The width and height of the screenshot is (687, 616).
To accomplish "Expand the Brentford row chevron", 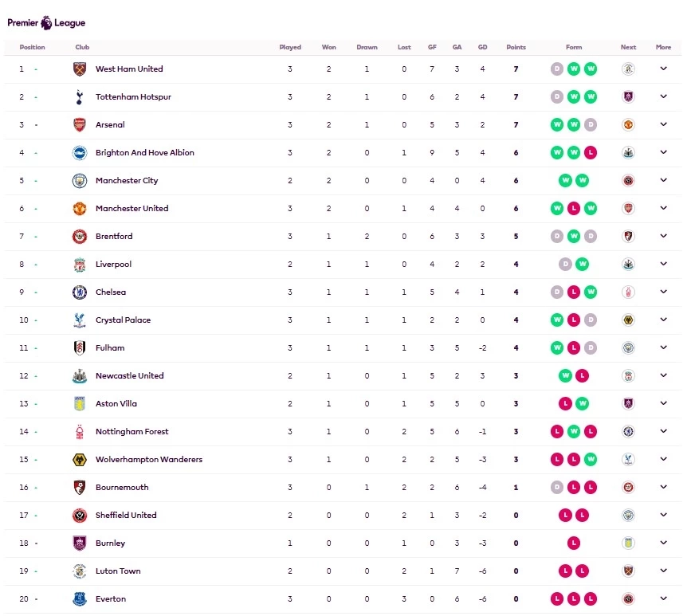I will click(663, 236).
